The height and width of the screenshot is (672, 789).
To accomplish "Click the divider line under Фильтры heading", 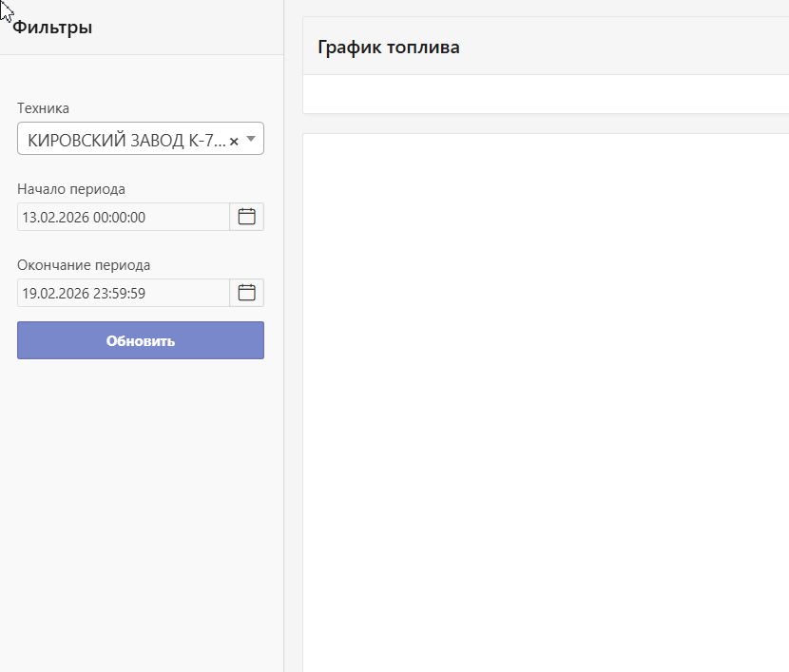I will (x=141, y=55).
